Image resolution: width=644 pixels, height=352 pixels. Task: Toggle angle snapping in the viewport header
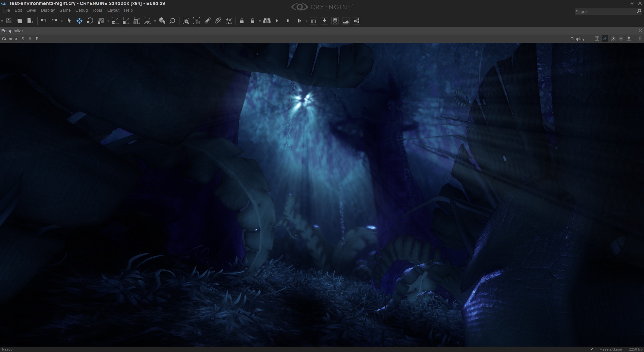pos(605,39)
